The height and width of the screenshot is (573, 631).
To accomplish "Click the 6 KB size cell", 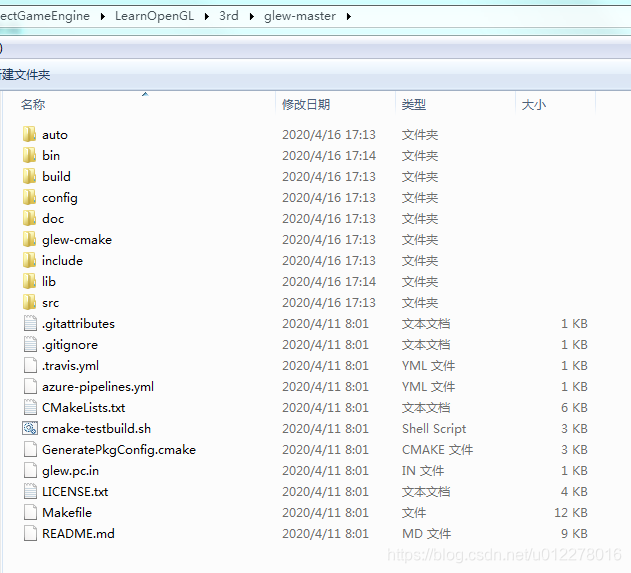I will pyautogui.click(x=574, y=408).
